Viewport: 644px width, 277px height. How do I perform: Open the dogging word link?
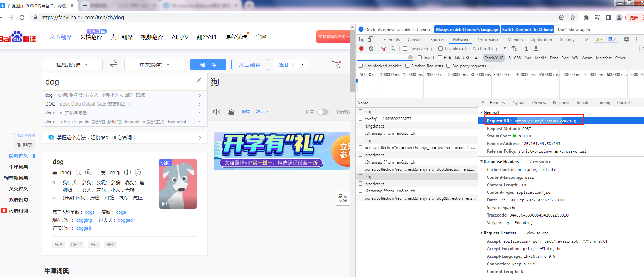[84, 220]
